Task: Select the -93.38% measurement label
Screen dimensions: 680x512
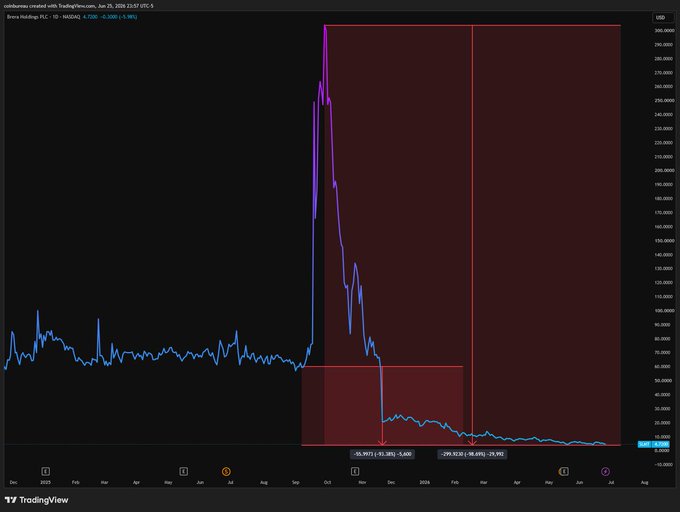Action: point(382,454)
